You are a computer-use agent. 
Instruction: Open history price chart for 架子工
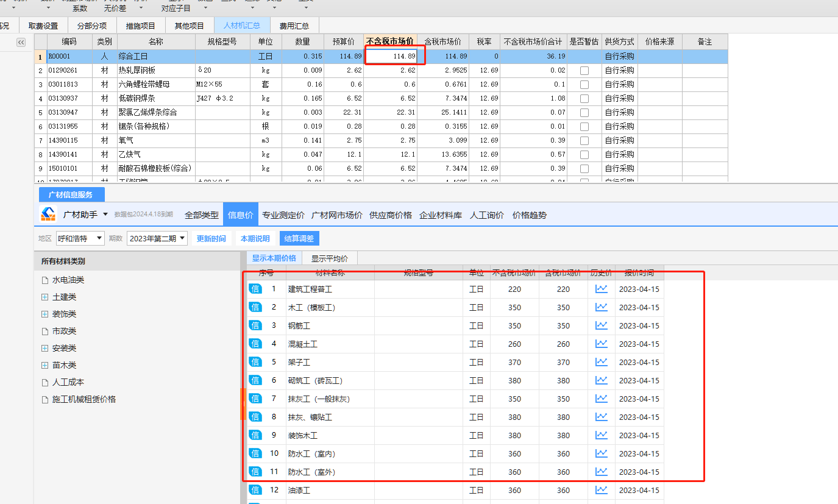click(602, 362)
